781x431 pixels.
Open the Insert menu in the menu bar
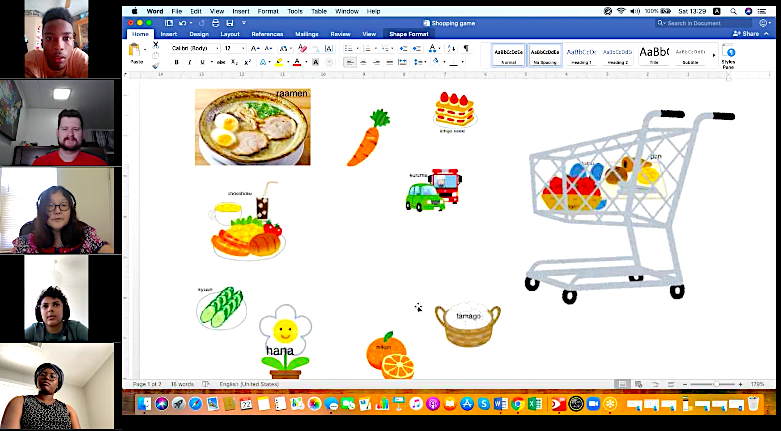tap(239, 11)
